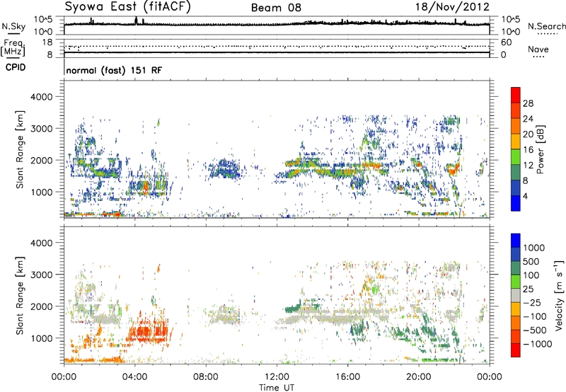This screenshot has width=566, height=392.
Task: Click the date '18/Nov/2012'
Action: point(452,7)
